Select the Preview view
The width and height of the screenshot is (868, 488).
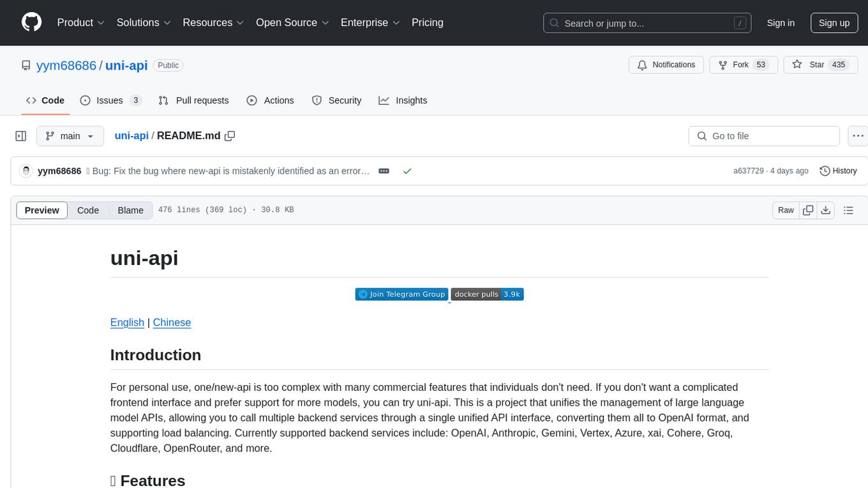point(42,210)
